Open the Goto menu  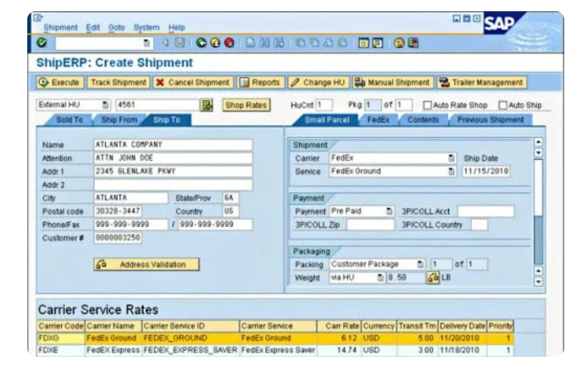116,27
